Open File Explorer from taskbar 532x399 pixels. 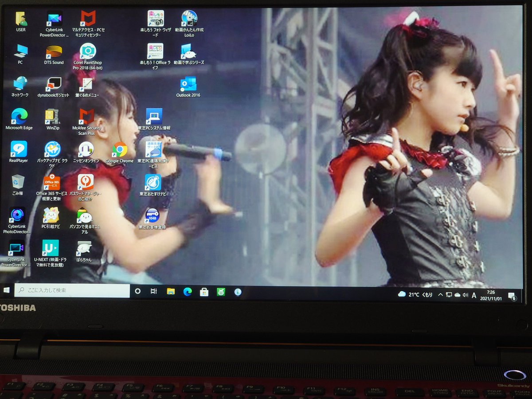pos(171,291)
